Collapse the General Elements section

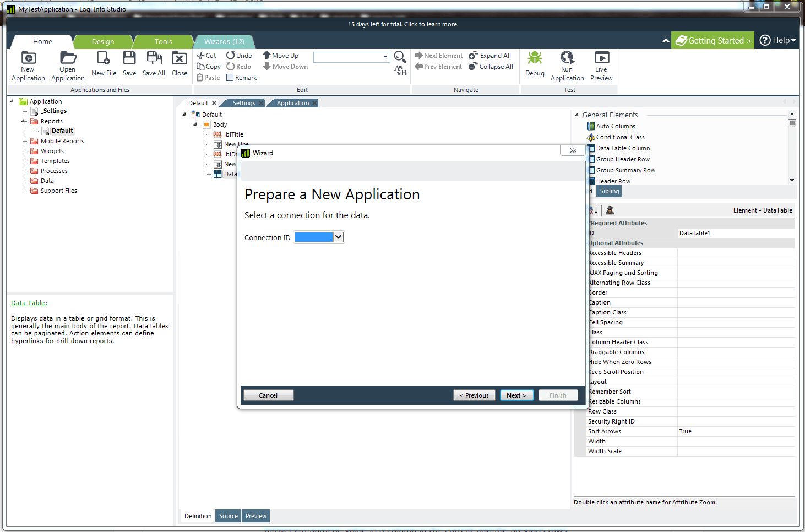(x=576, y=115)
